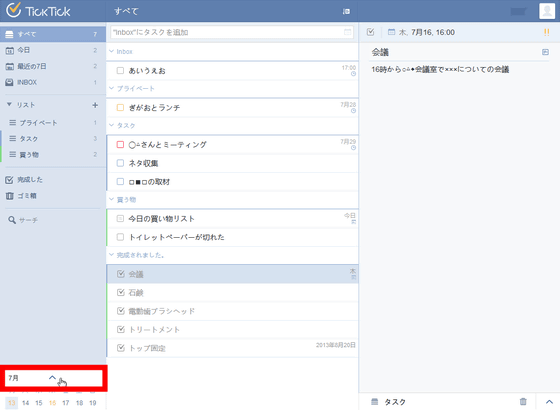Click the 7月29 date on the ミーティング task
This screenshot has width=560, height=410.
point(348,141)
